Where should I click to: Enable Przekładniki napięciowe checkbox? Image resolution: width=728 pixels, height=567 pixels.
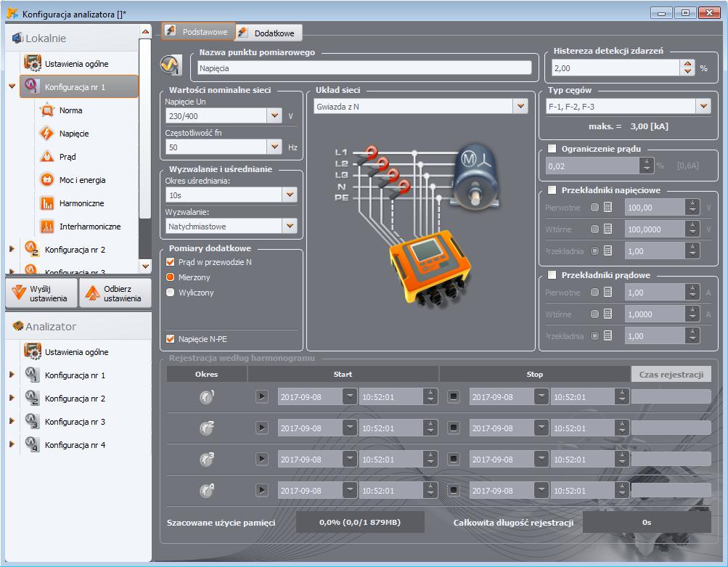pos(552,190)
